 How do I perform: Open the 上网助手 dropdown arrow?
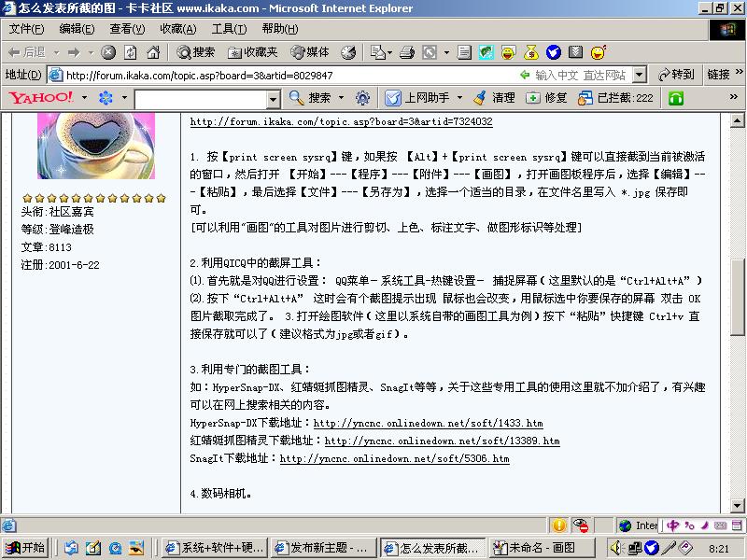[459, 98]
